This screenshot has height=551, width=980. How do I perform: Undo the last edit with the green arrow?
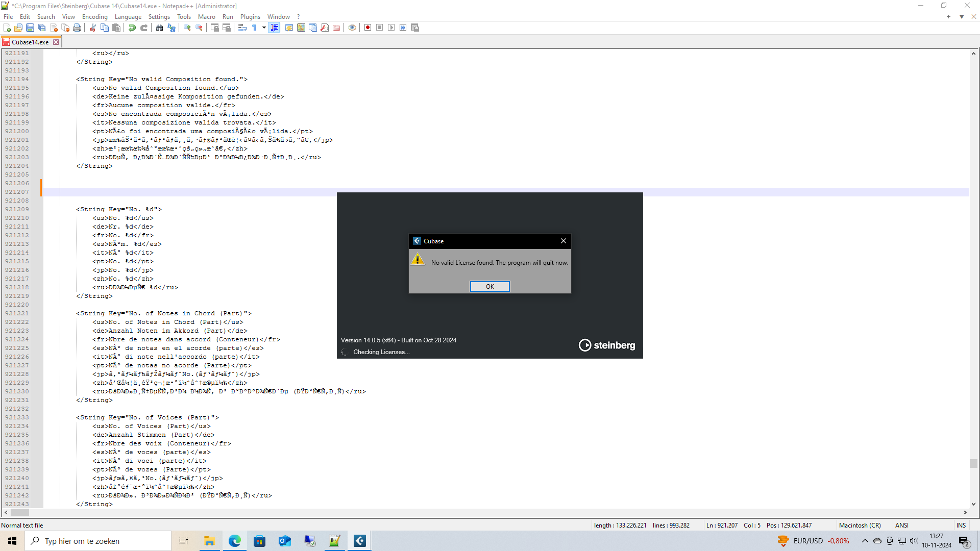132,28
